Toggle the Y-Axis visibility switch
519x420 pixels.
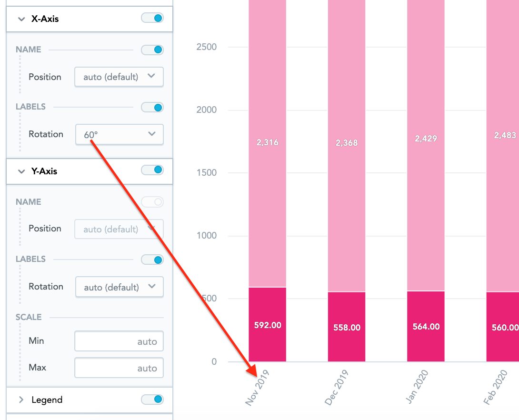152,170
